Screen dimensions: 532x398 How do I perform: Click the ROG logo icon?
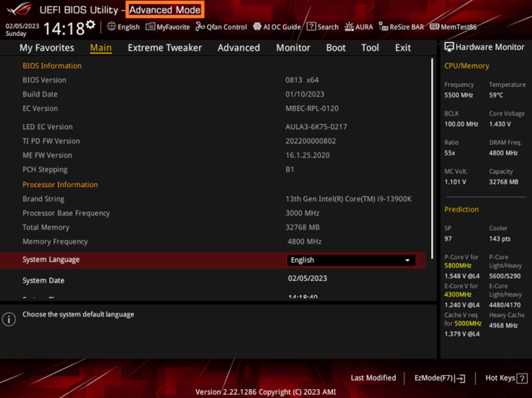(x=20, y=9)
